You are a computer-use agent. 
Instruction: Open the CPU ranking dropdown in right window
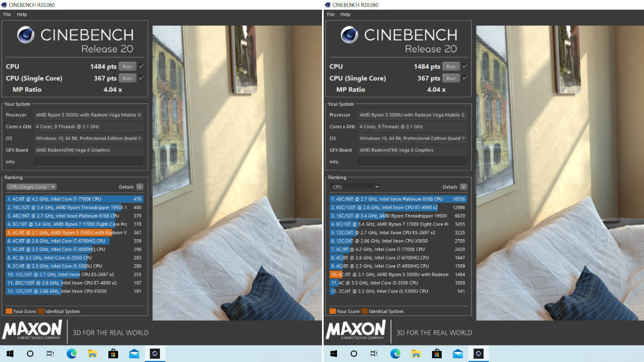[355, 187]
